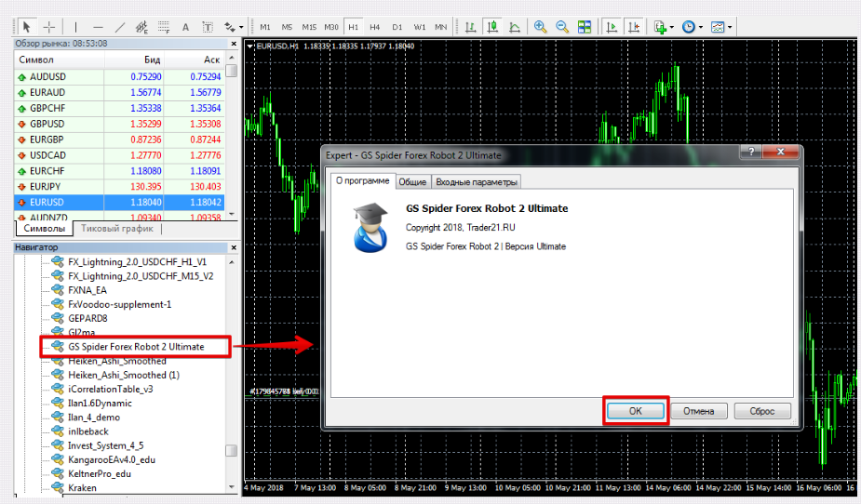
Task: Select Ilan1.6Dynamic in Navigator
Action: click(100, 403)
